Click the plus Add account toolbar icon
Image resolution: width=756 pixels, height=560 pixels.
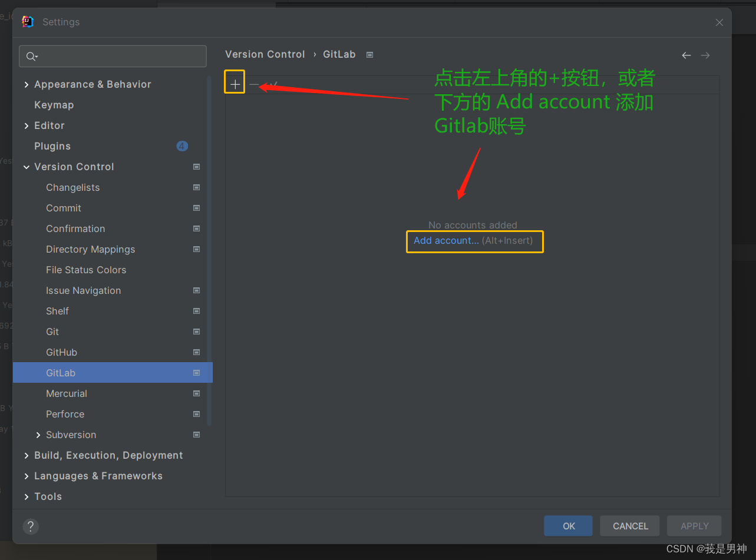pos(235,85)
